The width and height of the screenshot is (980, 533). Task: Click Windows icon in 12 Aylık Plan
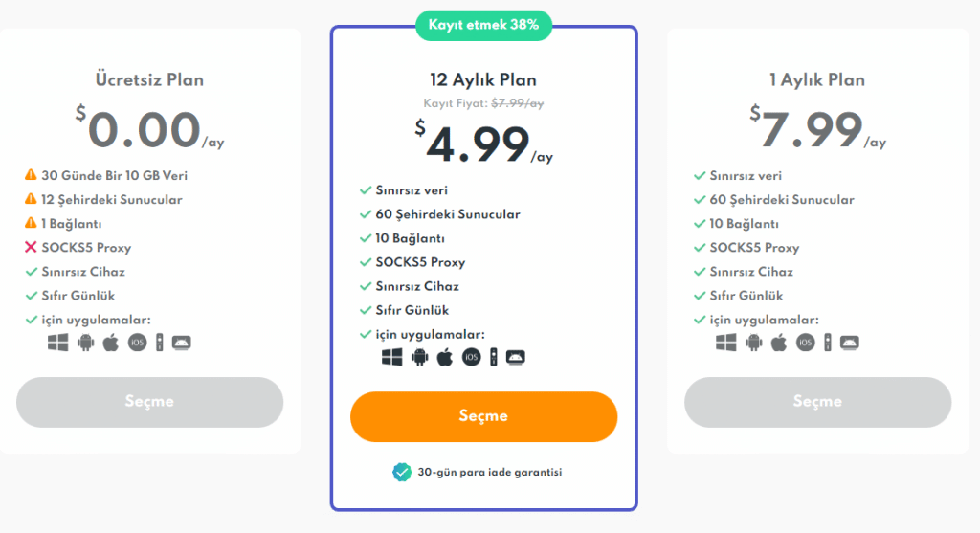click(391, 358)
